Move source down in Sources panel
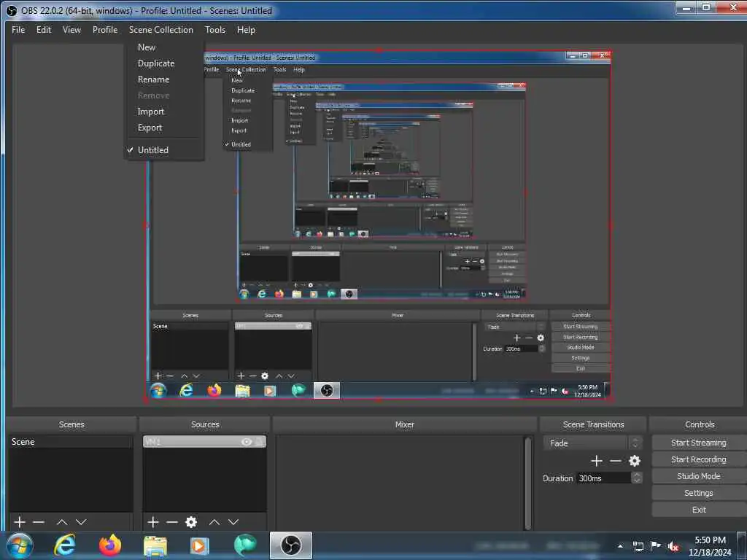The image size is (747, 560). [x=233, y=522]
